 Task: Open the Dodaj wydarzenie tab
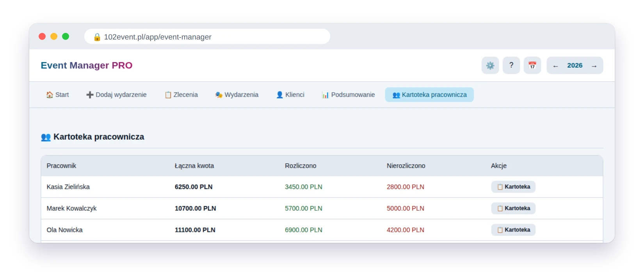click(x=116, y=95)
